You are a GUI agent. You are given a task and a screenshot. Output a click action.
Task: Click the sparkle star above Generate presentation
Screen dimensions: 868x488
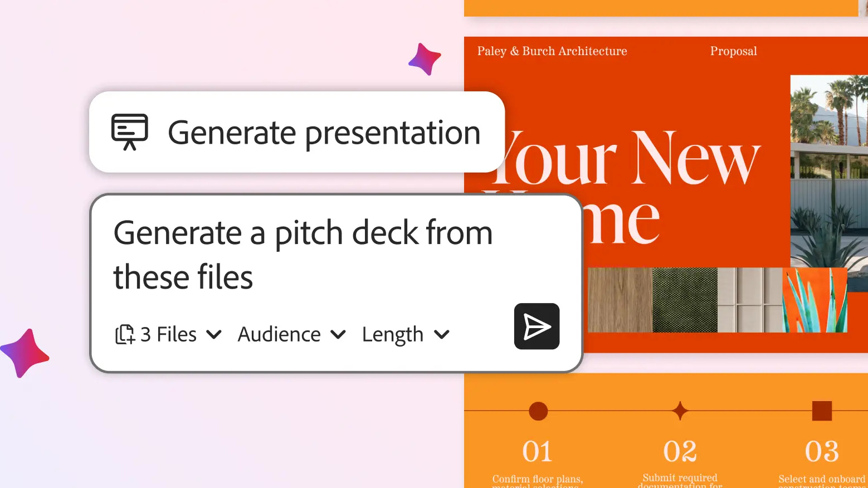[x=425, y=59]
